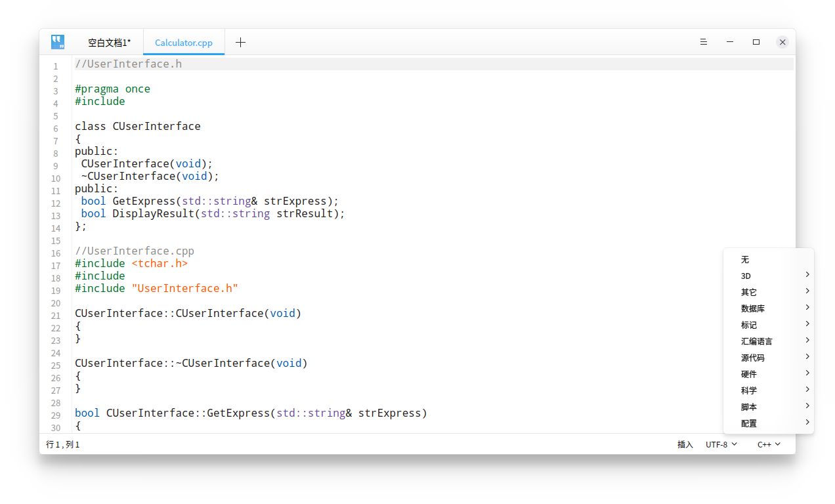Open the hamburger main menu
The image size is (835, 504).
pos(703,42)
